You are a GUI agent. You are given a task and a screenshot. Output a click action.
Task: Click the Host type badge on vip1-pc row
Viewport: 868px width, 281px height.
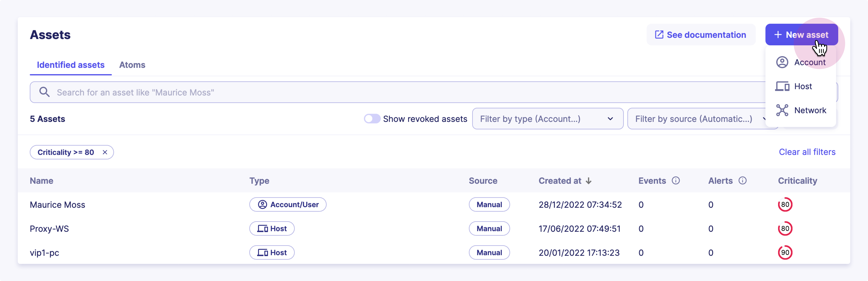272,252
